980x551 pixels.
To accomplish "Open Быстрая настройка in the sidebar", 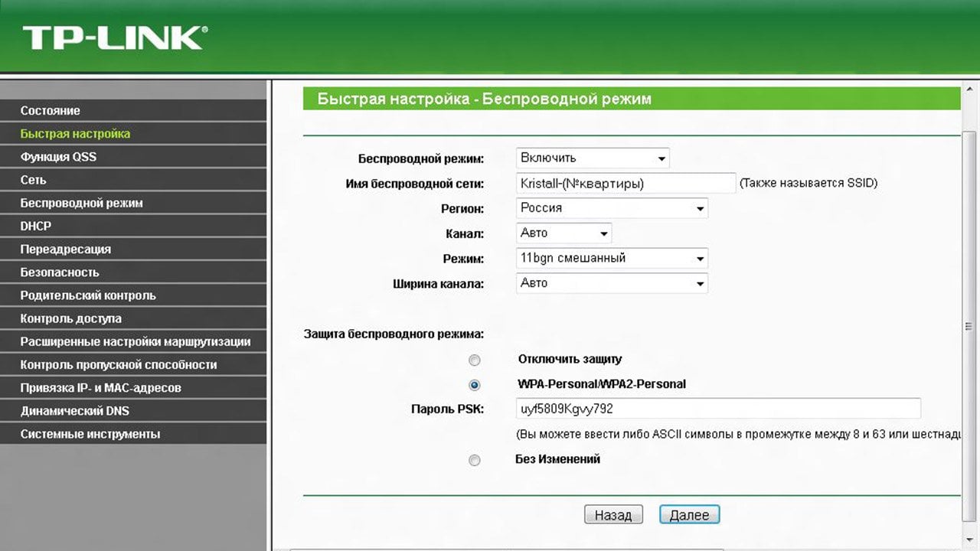I will click(133, 134).
